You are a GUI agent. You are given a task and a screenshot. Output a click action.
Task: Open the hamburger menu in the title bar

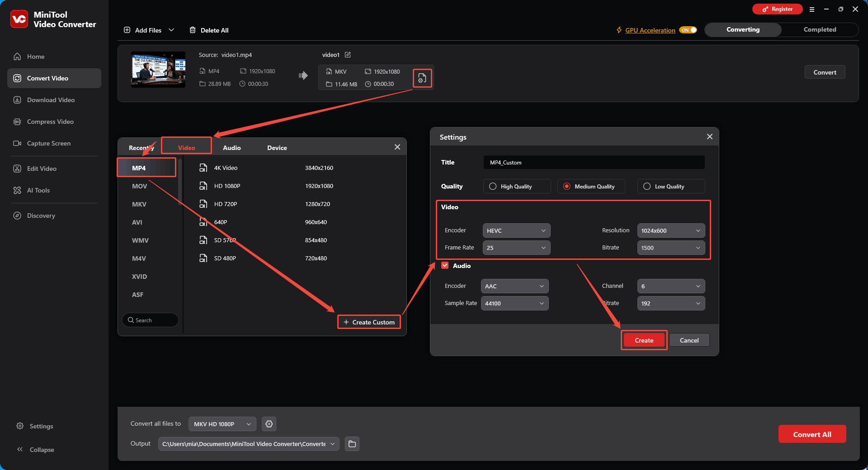(x=812, y=9)
